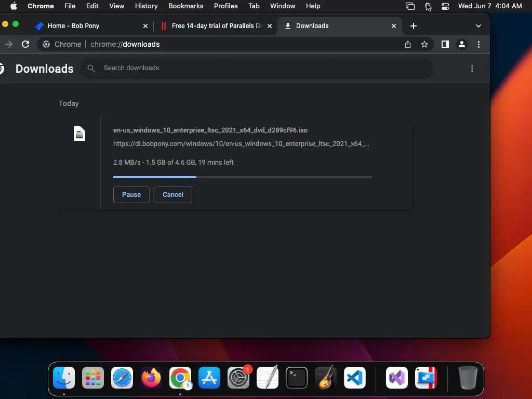The width and height of the screenshot is (532, 399).
Task: Open the History menu
Action: pyautogui.click(x=146, y=6)
